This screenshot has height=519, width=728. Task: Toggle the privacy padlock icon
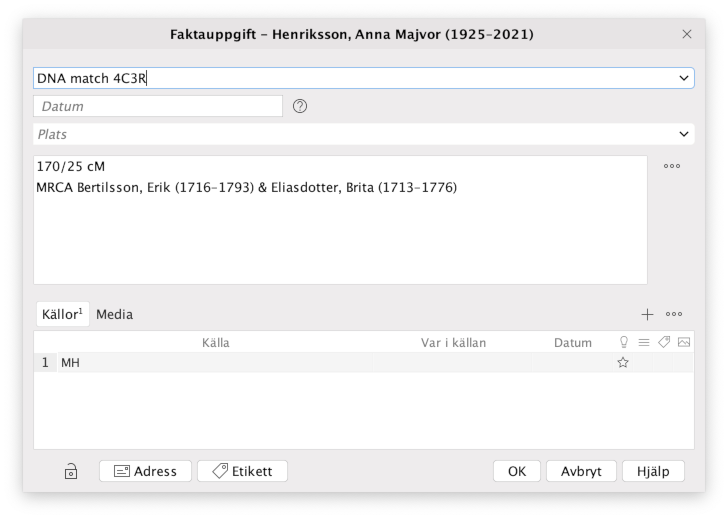tap(71, 472)
